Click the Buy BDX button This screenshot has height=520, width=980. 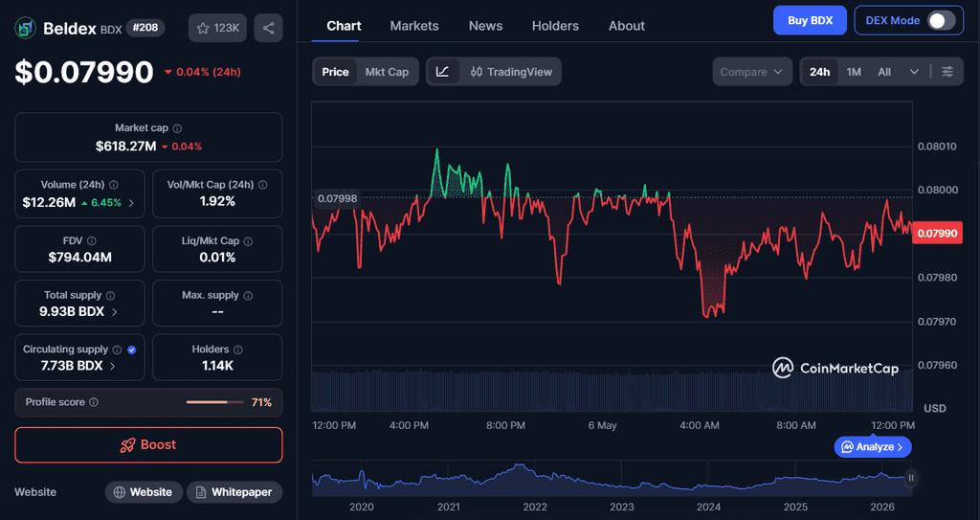tap(810, 21)
